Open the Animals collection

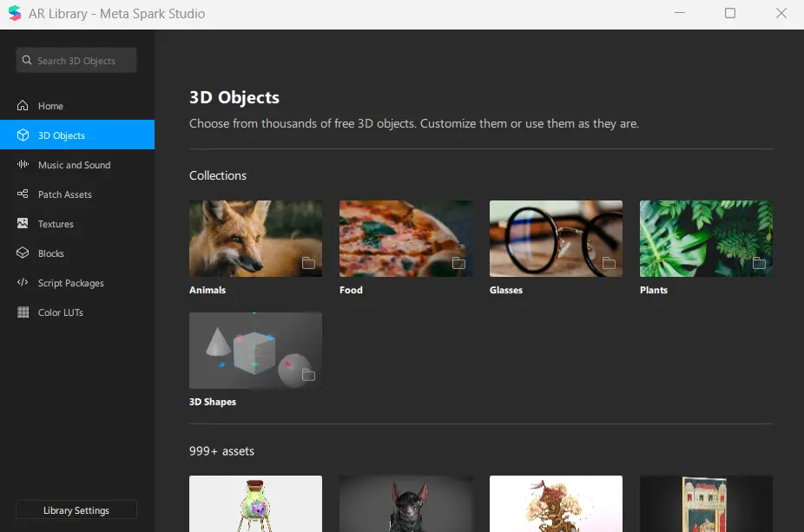(255, 238)
